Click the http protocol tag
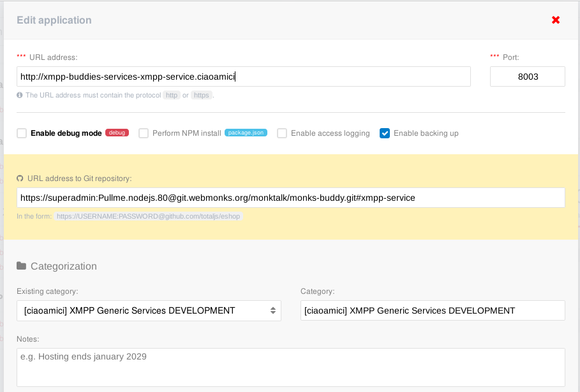Image resolution: width=580 pixels, height=392 pixels. point(171,95)
